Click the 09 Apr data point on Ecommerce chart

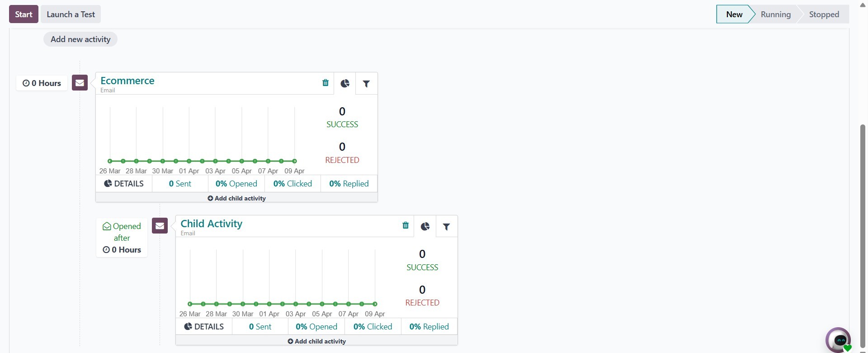click(x=295, y=161)
